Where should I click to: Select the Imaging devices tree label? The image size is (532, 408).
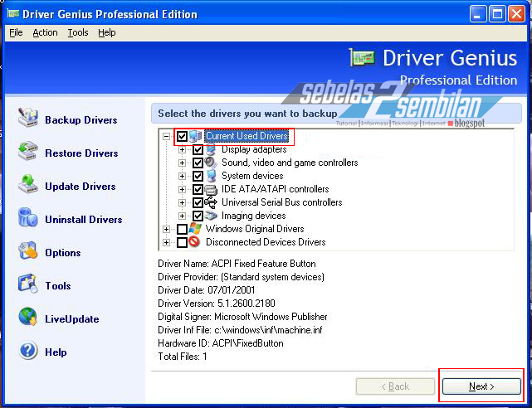tap(253, 216)
